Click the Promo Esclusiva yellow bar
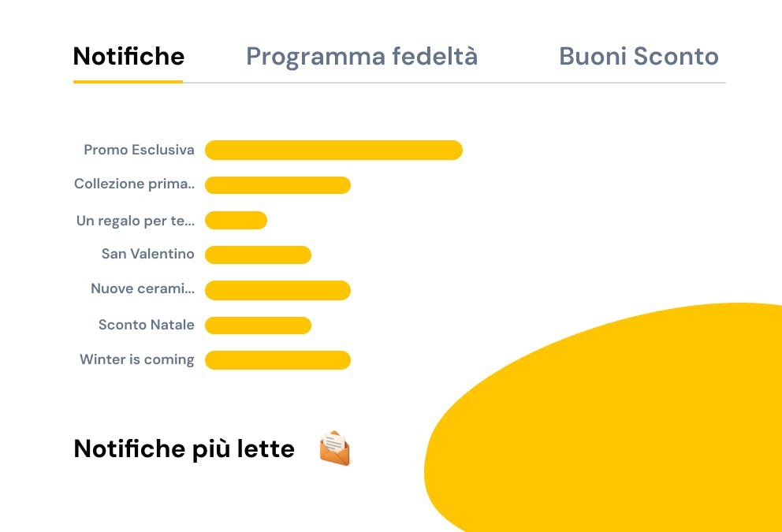 point(333,150)
